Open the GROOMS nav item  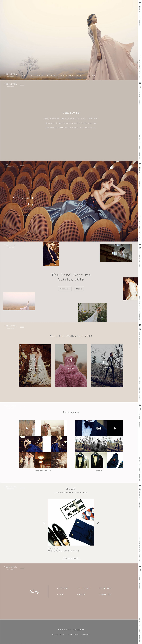click(51, 75)
